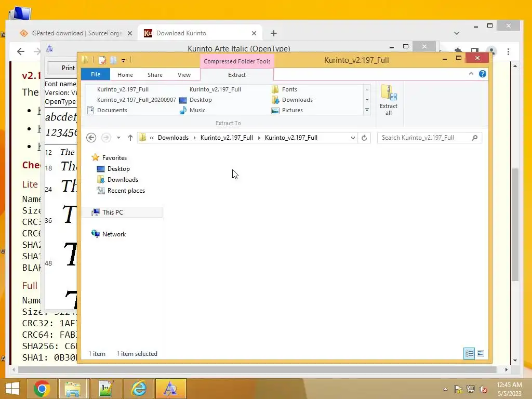Switch to Details view in the status bar
532x399 pixels.
click(469, 353)
